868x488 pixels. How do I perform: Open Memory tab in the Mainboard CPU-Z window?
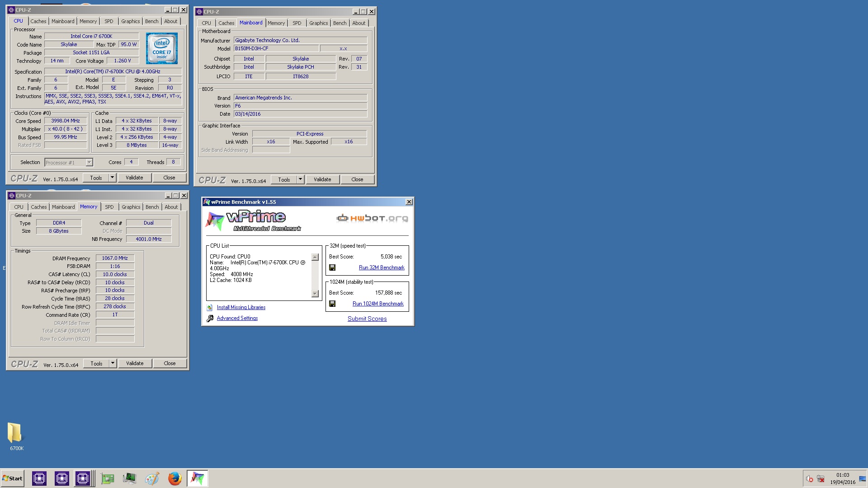(x=276, y=23)
